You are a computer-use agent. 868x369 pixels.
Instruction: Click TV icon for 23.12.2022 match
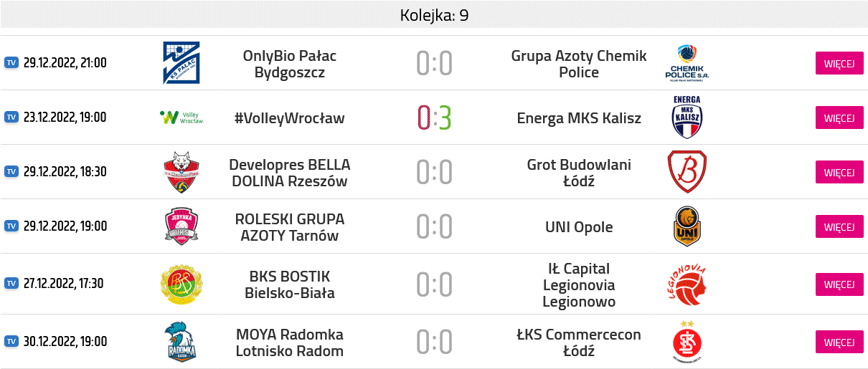point(11,118)
